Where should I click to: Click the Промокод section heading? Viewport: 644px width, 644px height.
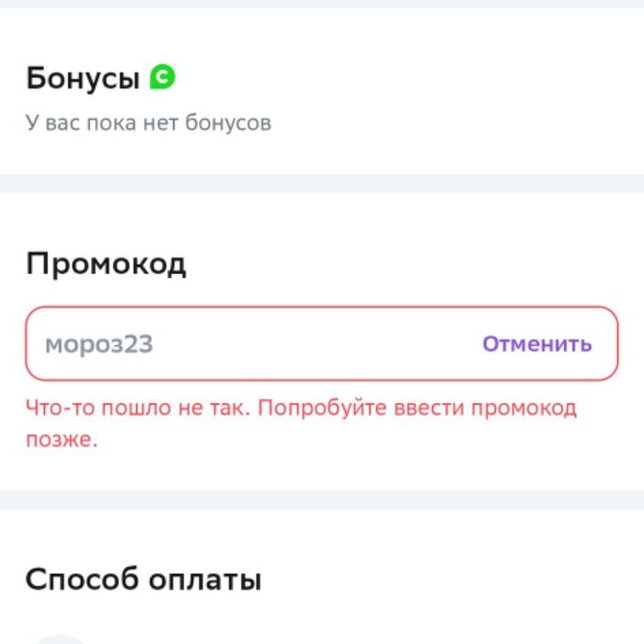pyautogui.click(x=106, y=265)
